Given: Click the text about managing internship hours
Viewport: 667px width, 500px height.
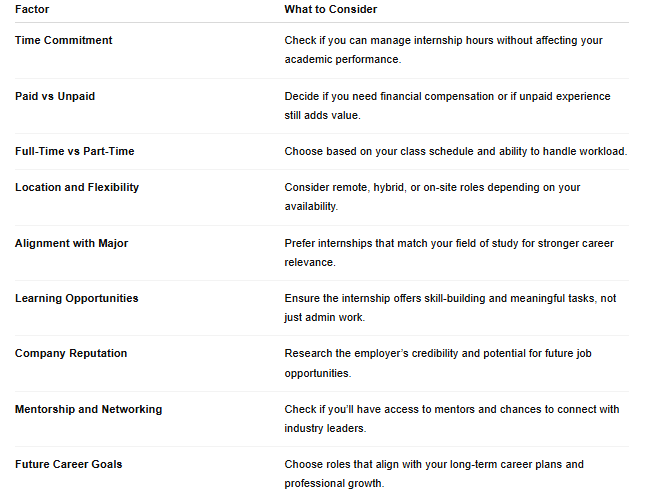Looking at the screenshot, I should (x=443, y=50).
